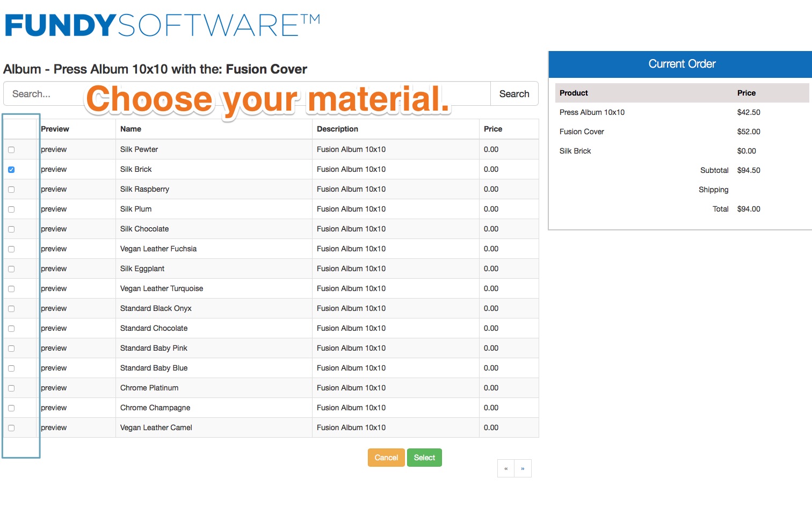
Task: Click the Fundy Software logo
Action: click(x=162, y=25)
